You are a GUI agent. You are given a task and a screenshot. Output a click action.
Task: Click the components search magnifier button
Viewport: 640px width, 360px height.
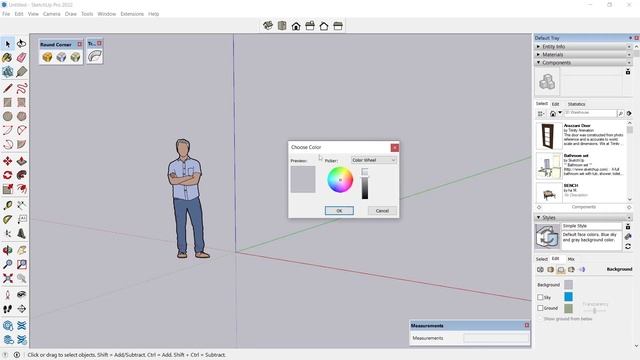[620, 113]
